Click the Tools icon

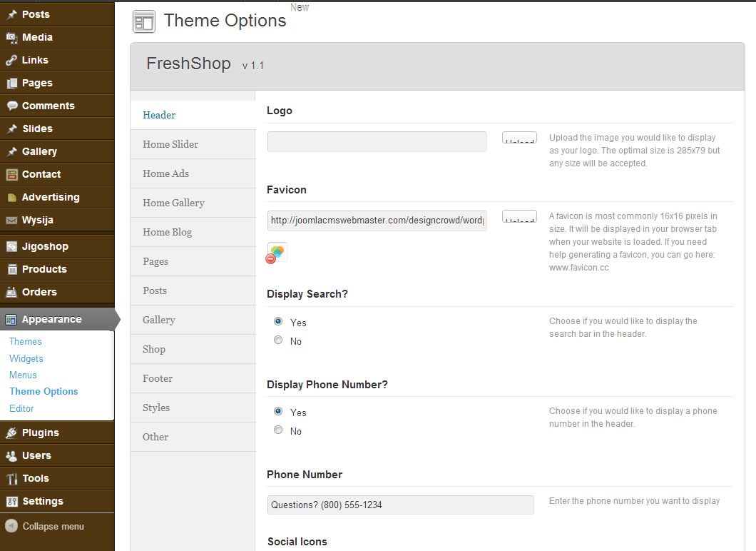(x=11, y=479)
